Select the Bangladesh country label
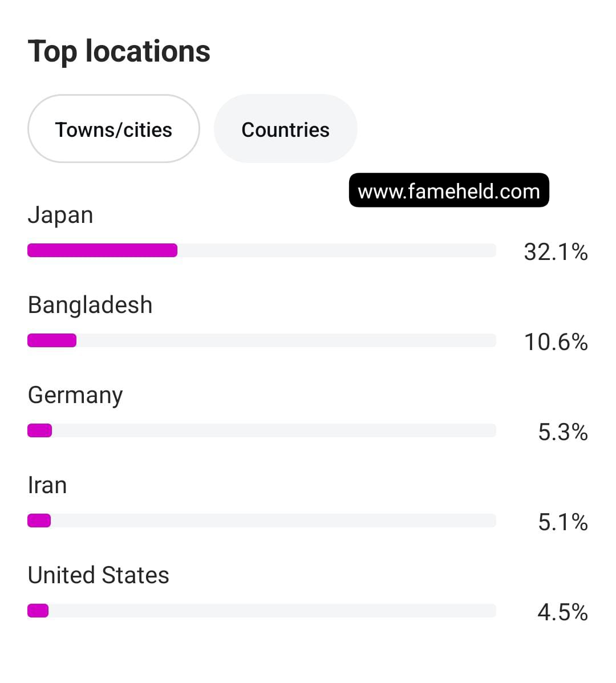 click(x=90, y=305)
